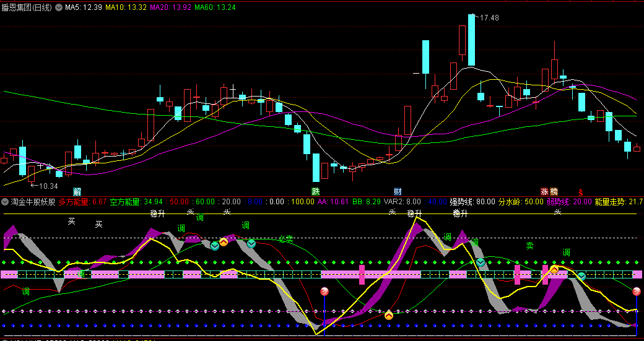Click the 解 info marker icon
The width and height of the screenshot is (644, 341).
(x=77, y=191)
